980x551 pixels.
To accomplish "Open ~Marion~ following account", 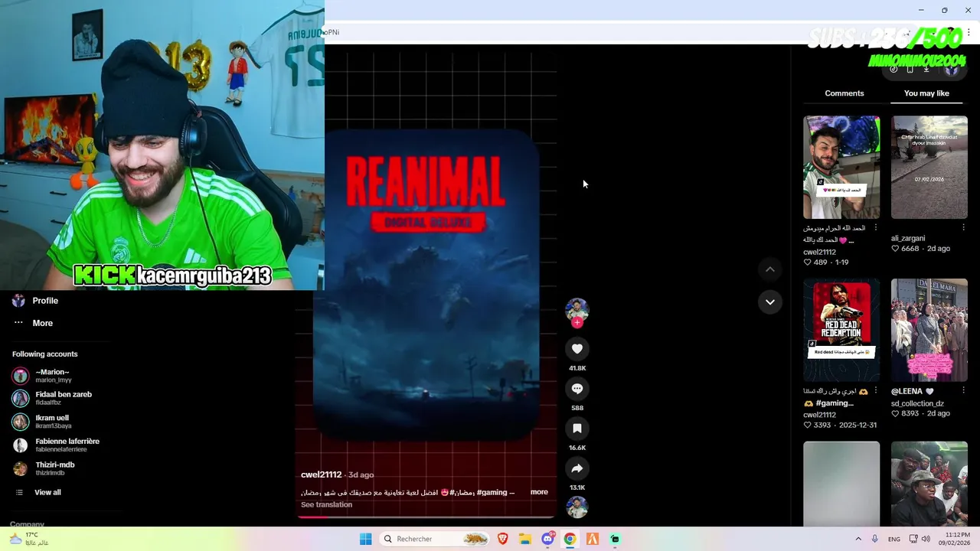I will click(x=52, y=376).
